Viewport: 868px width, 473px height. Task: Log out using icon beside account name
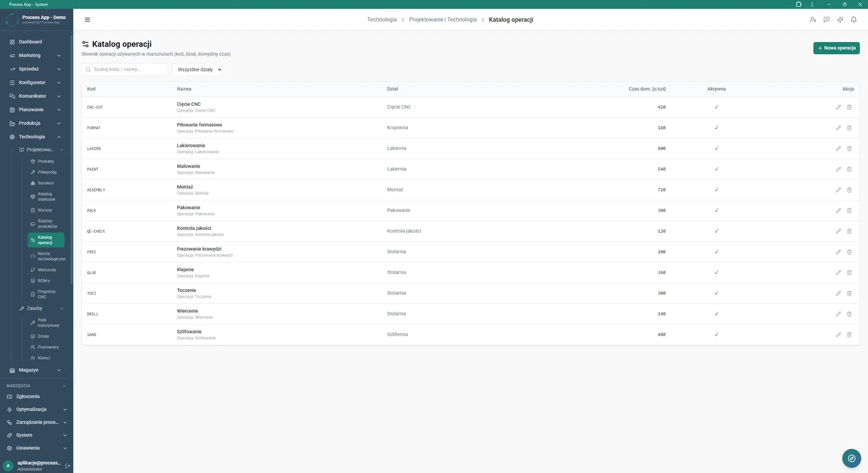pyautogui.click(x=68, y=466)
